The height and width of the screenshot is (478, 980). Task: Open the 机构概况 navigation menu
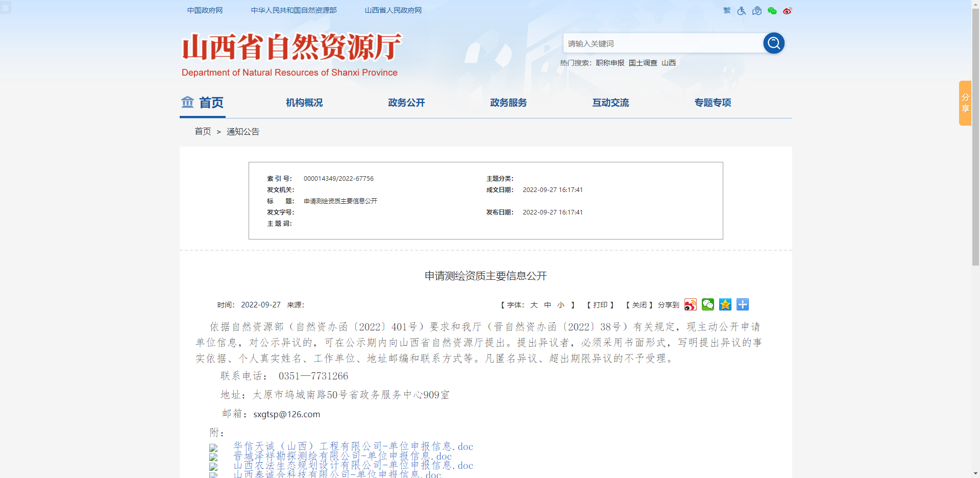click(x=304, y=103)
